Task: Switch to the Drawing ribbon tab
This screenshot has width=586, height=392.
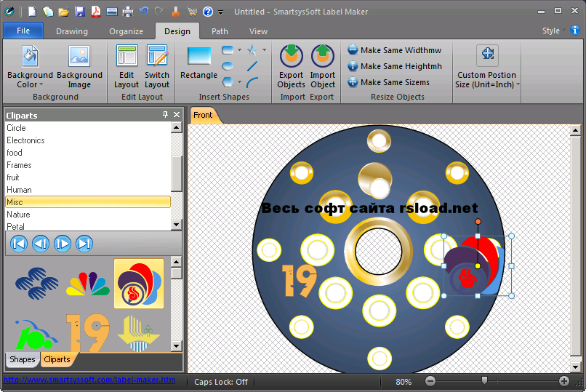Action: [x=71, y=31]
